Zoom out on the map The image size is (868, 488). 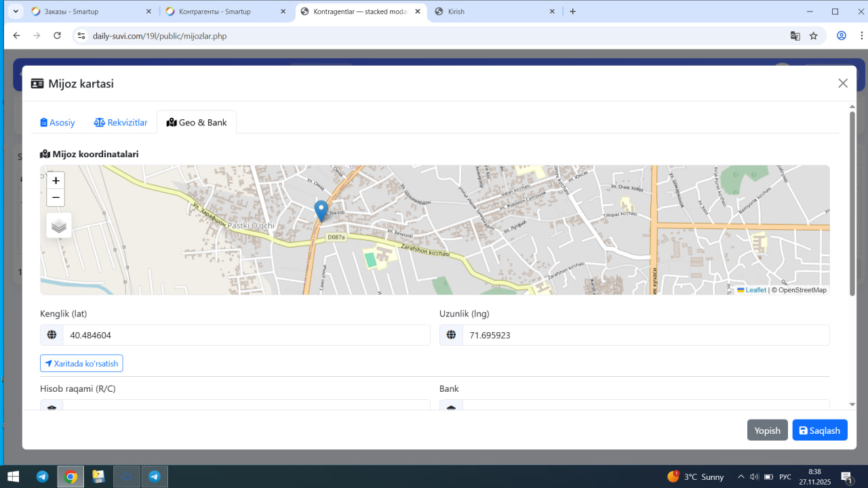click(56, 198)
